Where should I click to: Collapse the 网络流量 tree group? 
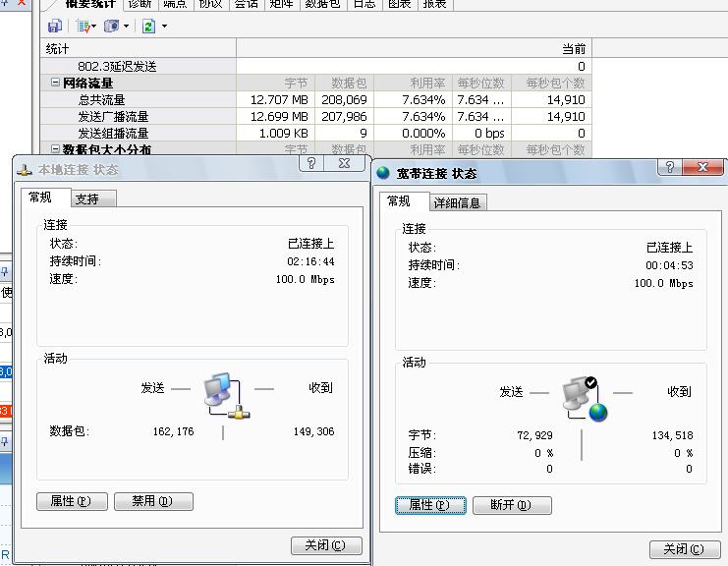pos(55,83)
